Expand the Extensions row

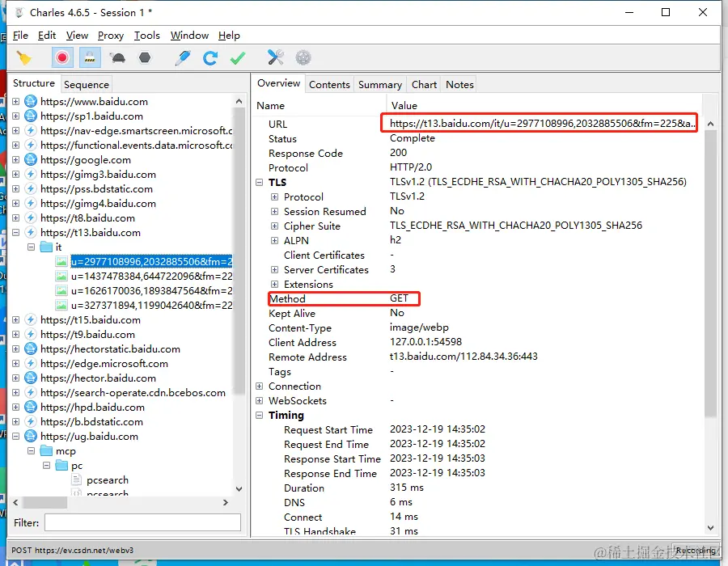[274, 284]
